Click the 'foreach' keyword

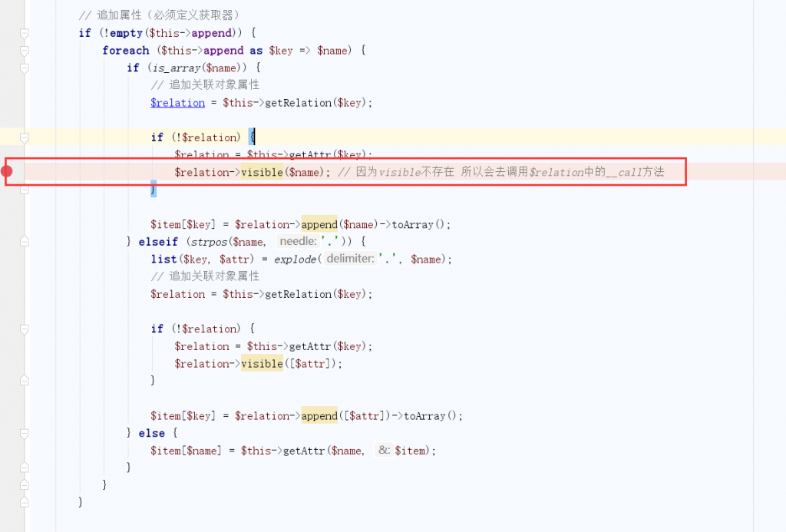[126, 51]
